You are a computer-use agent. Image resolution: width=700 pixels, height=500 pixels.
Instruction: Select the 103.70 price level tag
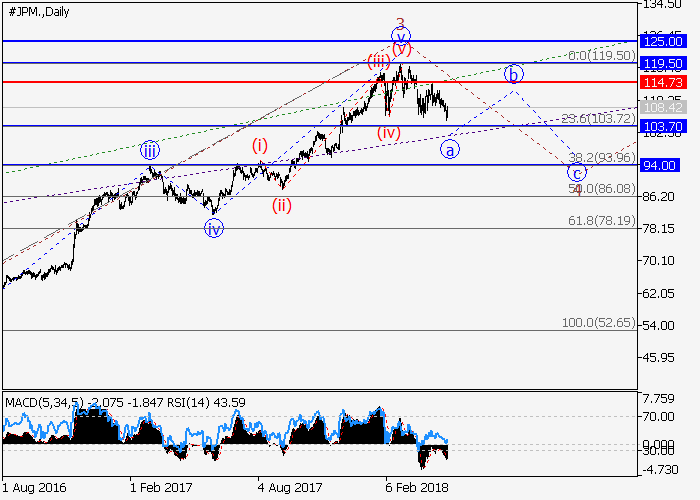click(660, 126)
